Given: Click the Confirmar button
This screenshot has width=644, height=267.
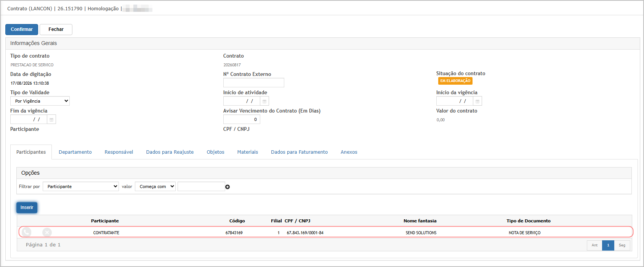Looking at the screenshot, I should click(x=22, y=29).
